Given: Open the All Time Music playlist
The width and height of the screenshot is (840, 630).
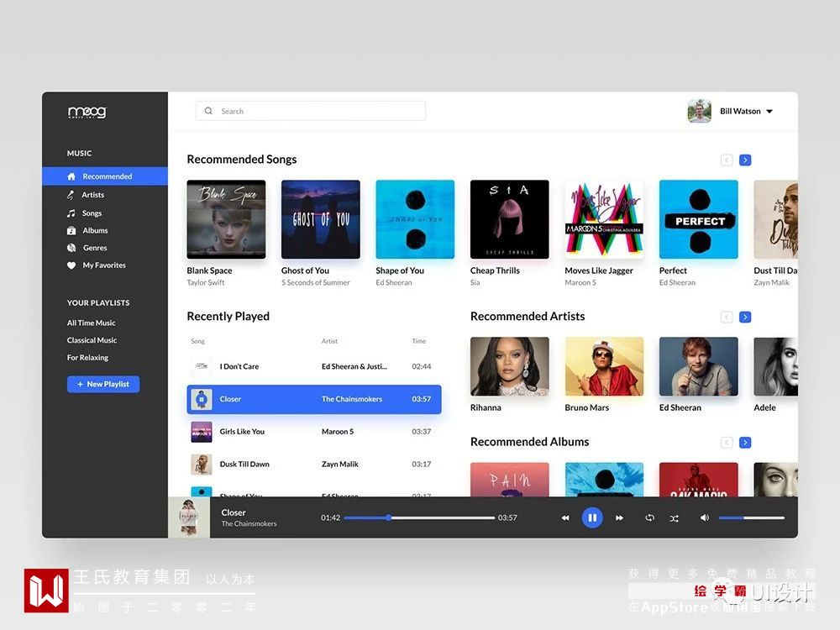Looking at the screenshot, I should click(x=91, y=323).
